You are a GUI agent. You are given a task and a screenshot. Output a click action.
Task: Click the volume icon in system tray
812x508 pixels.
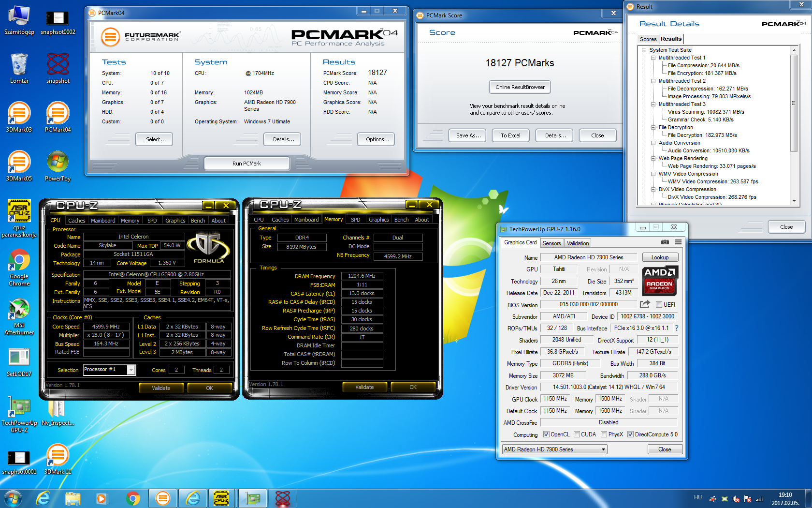[x=736, y=499]
